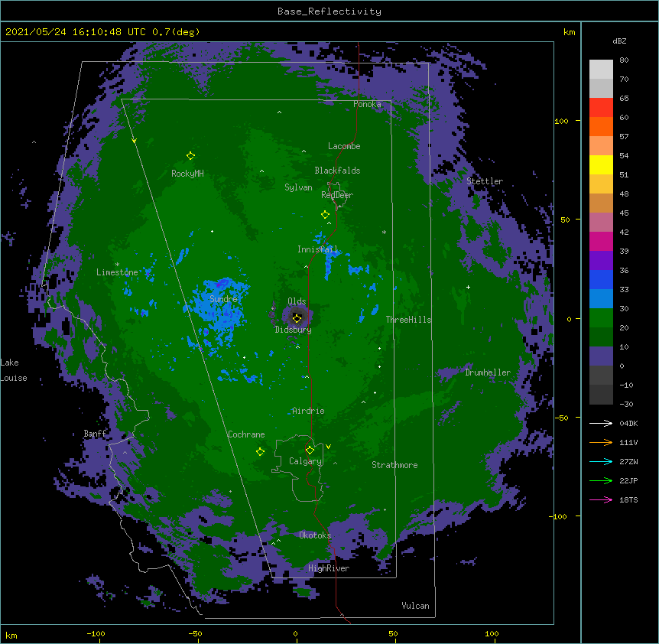Click the km unit label in the top right

click(570, 32)
